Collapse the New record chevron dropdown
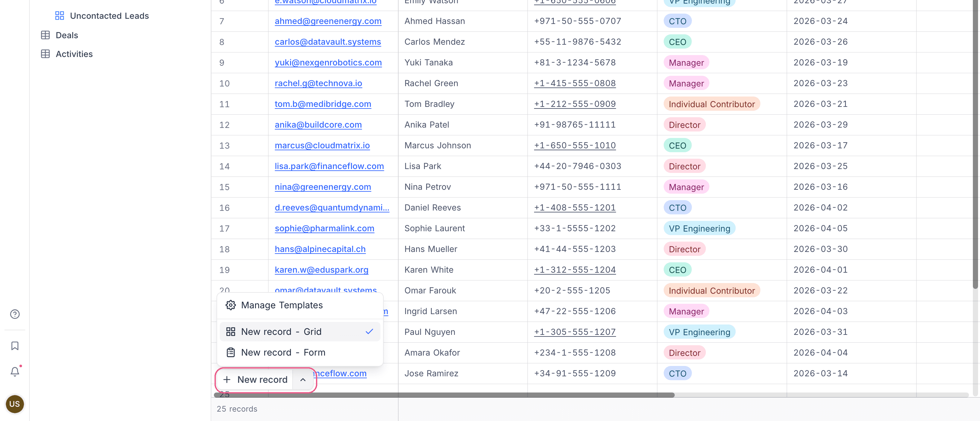Viewport: 980px width, 421px height. (303, 380)
